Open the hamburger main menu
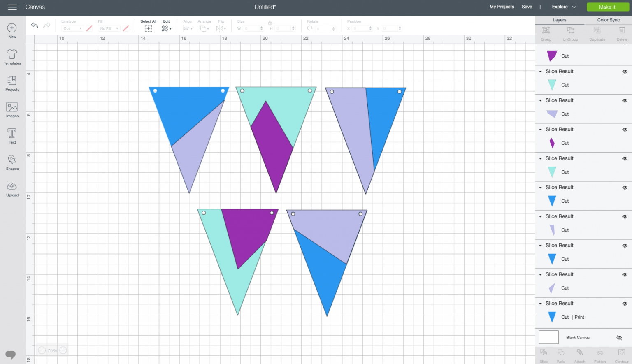 pos(12,7)
